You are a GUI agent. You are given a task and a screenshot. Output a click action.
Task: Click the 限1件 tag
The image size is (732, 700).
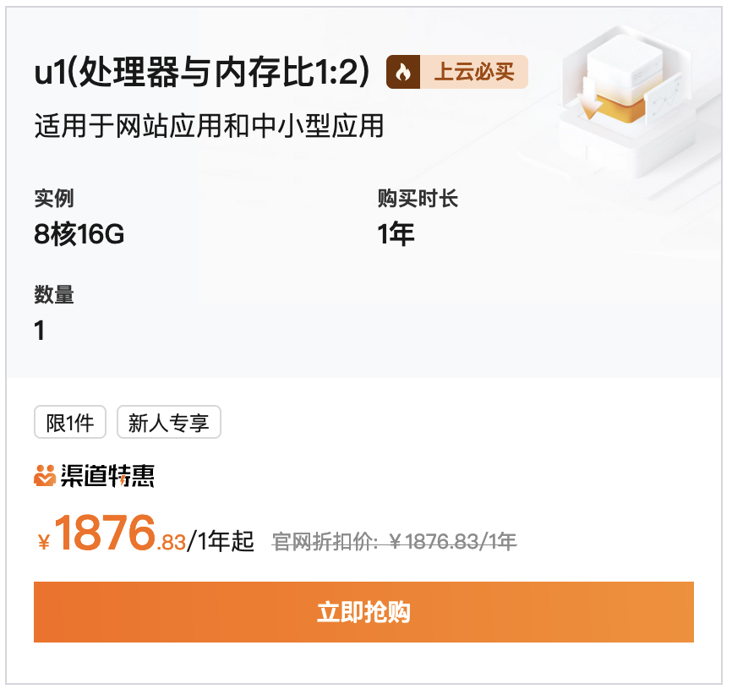(70, 423)
